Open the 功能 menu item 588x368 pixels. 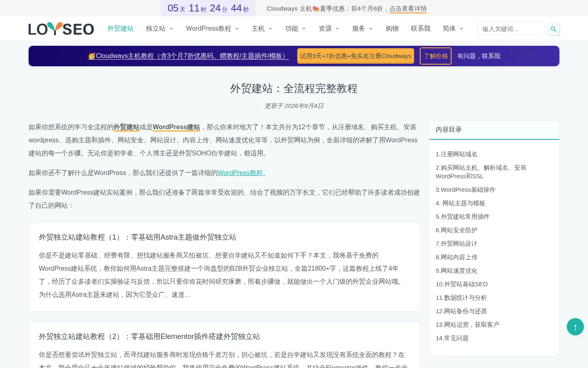292,29
